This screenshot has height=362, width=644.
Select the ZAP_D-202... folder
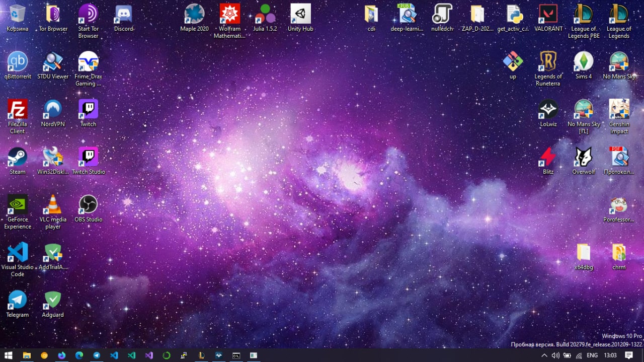click(477, 18)
